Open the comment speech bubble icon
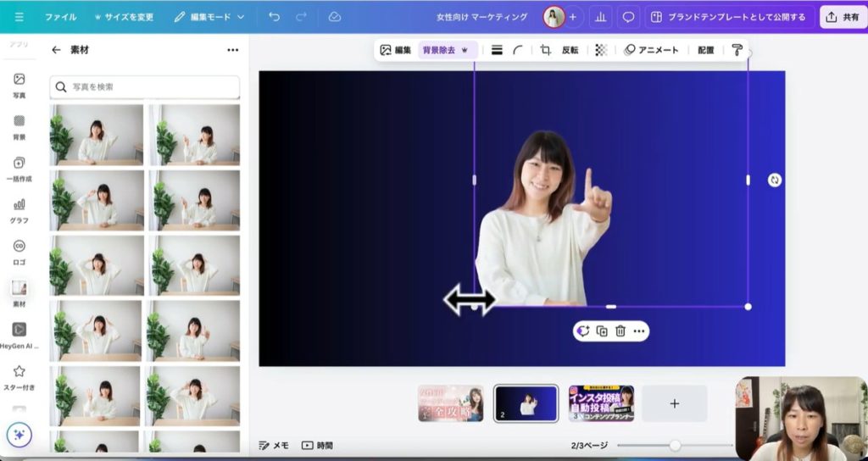Screen dimensions: 868x461 tap(628, 17)
